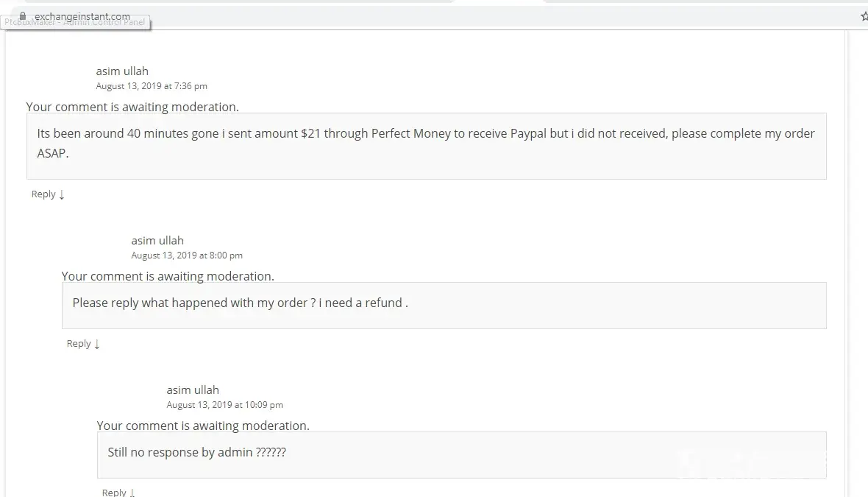This screenshot has width=868, height=497.
Task: Click the down arrow beside the refund comment's Reply
Action: [x=97, y=344]
